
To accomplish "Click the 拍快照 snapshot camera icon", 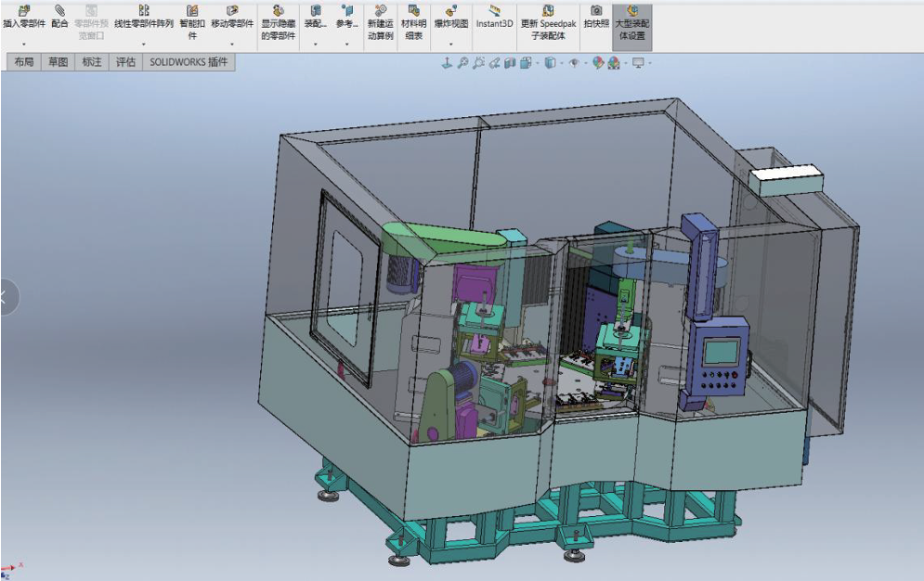I will pos(596,11).
